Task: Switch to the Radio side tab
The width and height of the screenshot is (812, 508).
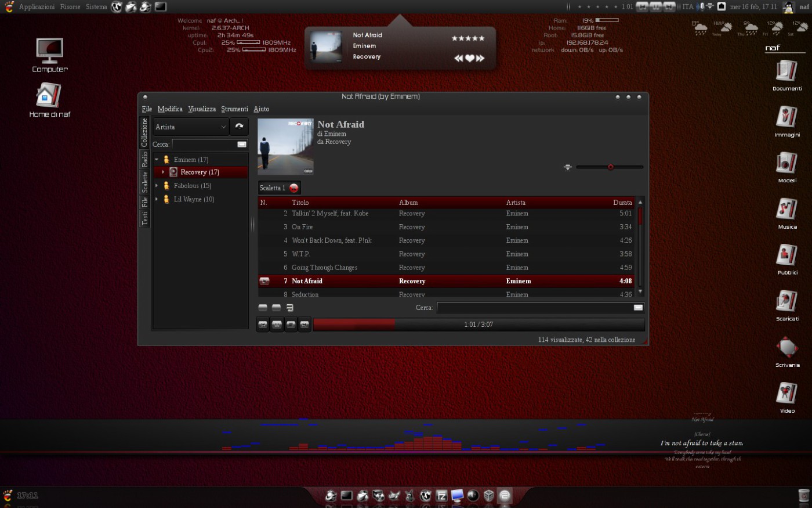Action: click(x=144, y=160)
